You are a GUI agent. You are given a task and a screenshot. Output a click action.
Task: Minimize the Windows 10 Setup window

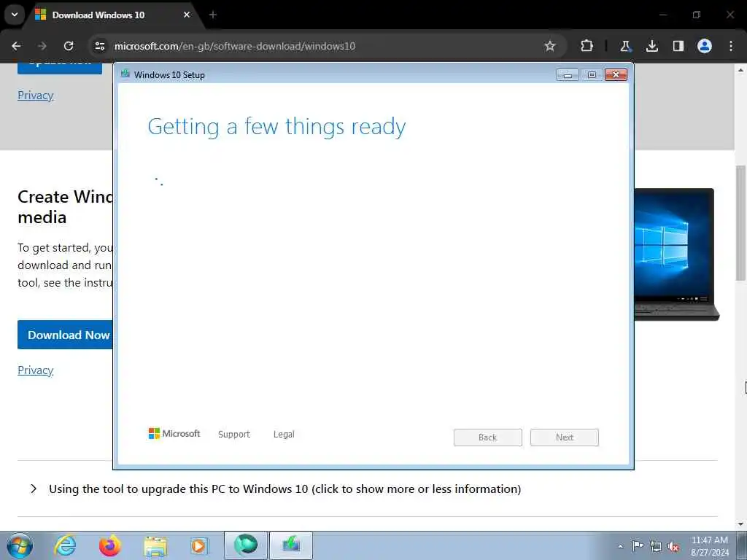(x=568, y=75)
